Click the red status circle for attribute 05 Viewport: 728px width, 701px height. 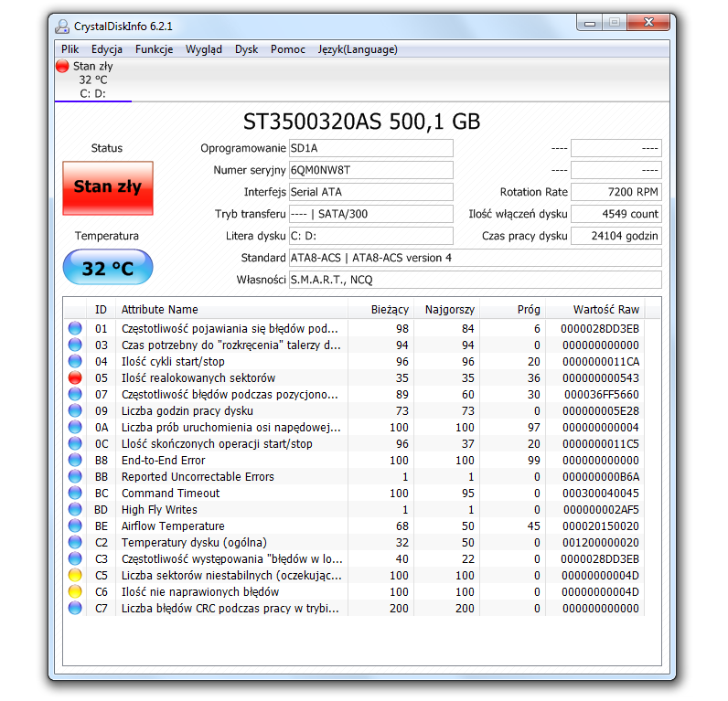pos(75,378)
